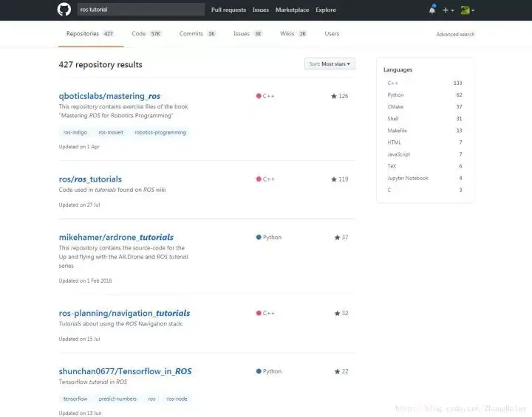This screenshot has height=417, width=532.
Task: Click the ros-moveit topic tag
Action: click(x=110, y=133)
